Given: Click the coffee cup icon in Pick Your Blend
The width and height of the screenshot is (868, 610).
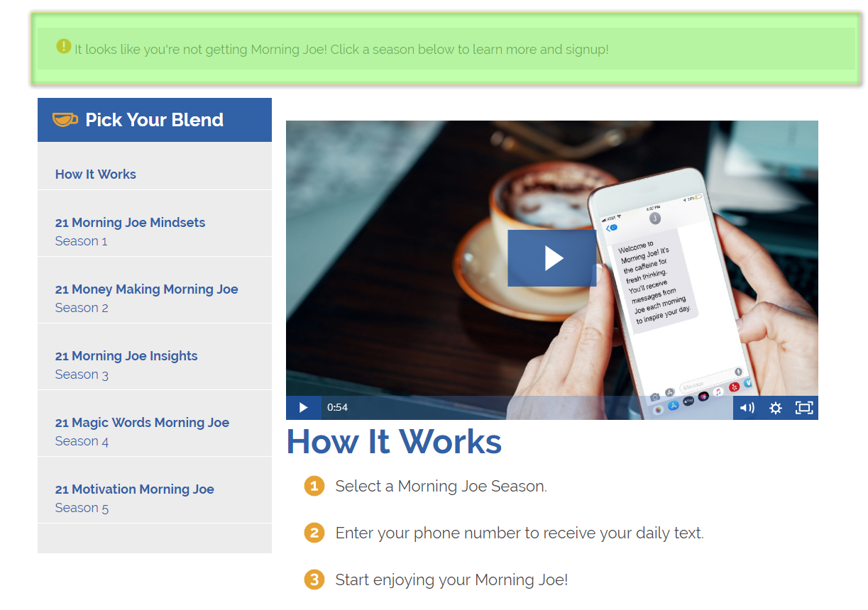Looking at the screenshot, I should tap(65, 120).
